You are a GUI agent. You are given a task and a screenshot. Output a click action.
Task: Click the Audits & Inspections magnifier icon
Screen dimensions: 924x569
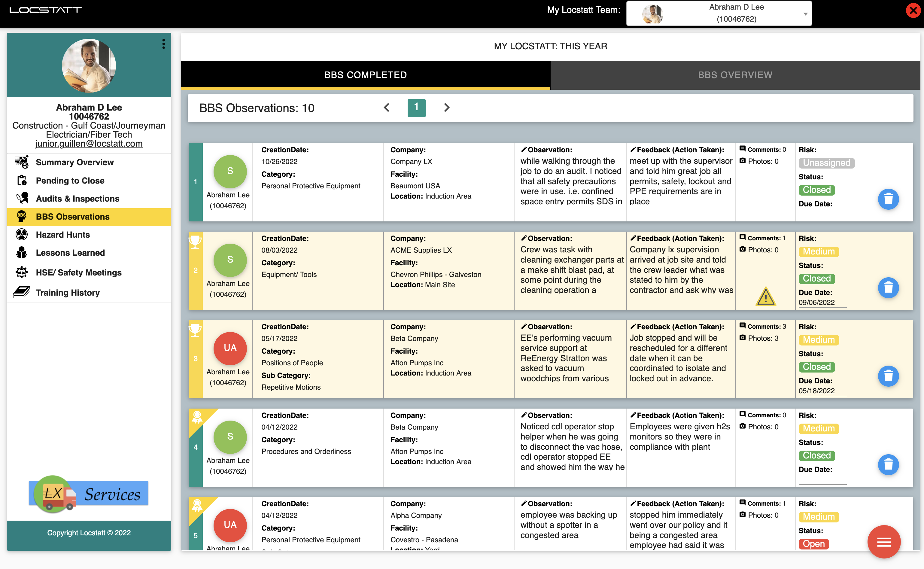(21, 198)
